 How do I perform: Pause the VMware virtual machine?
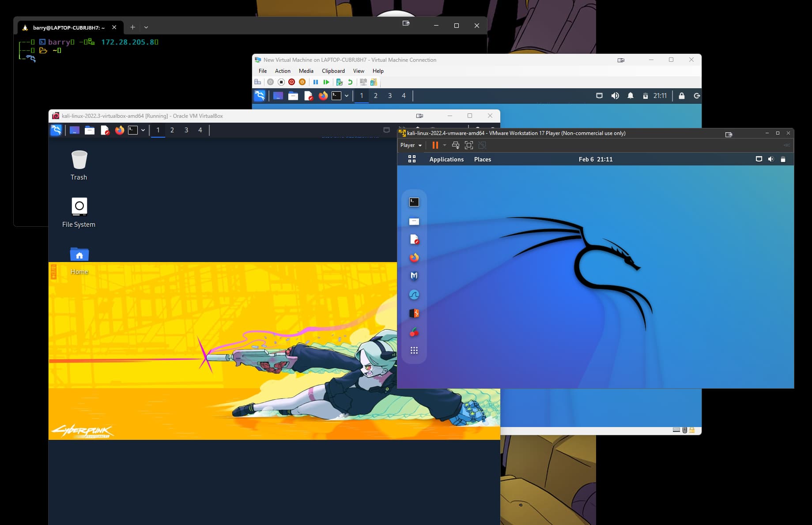(435, 145)
